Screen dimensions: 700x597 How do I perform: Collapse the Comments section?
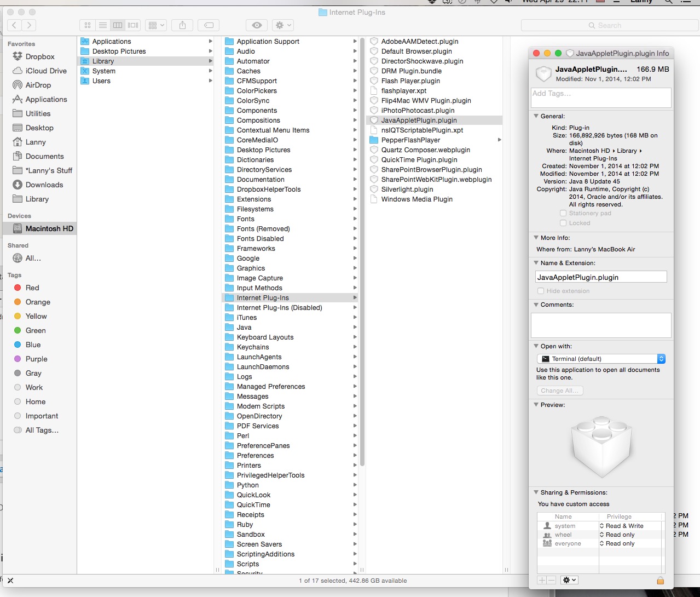536,305
